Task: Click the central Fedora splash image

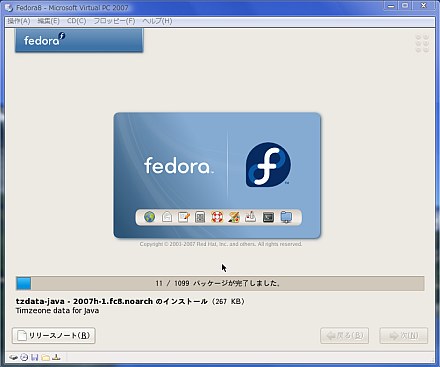Action: pyautogui.click(x=217, y=175)
